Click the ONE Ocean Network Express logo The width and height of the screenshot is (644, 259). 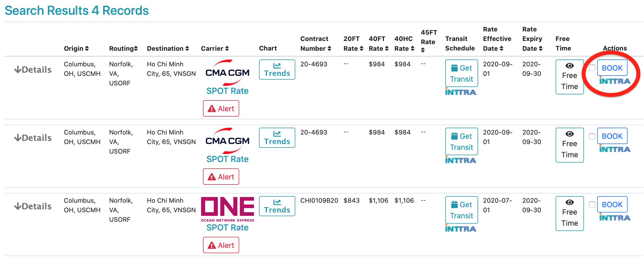pos(227,209)
